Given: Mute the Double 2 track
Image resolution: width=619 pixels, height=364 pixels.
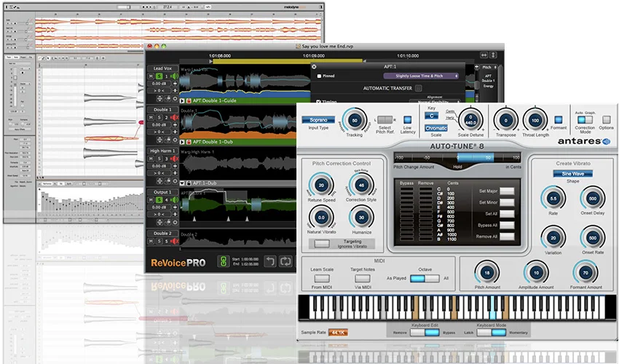Looking at the screenshot, I should [x=151, y=241].
